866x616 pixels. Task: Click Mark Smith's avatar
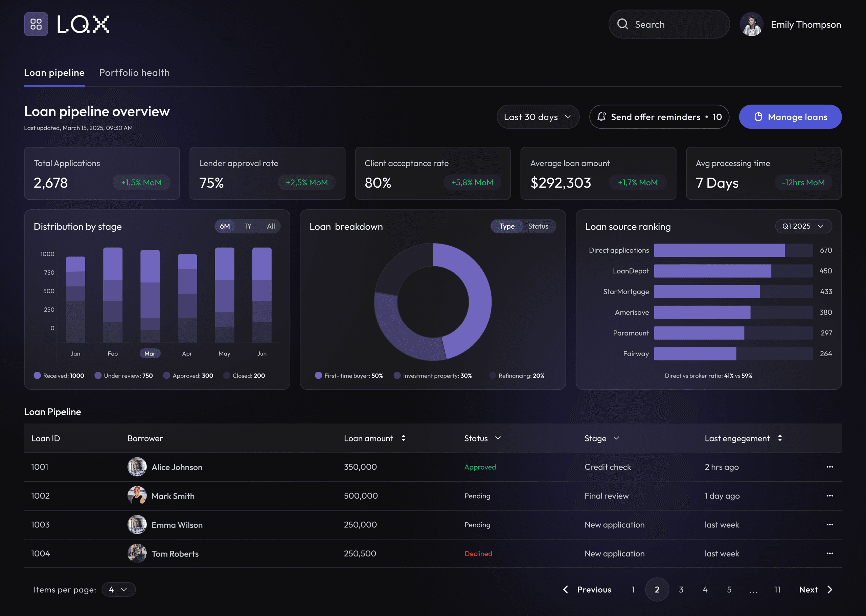[137, 496]
